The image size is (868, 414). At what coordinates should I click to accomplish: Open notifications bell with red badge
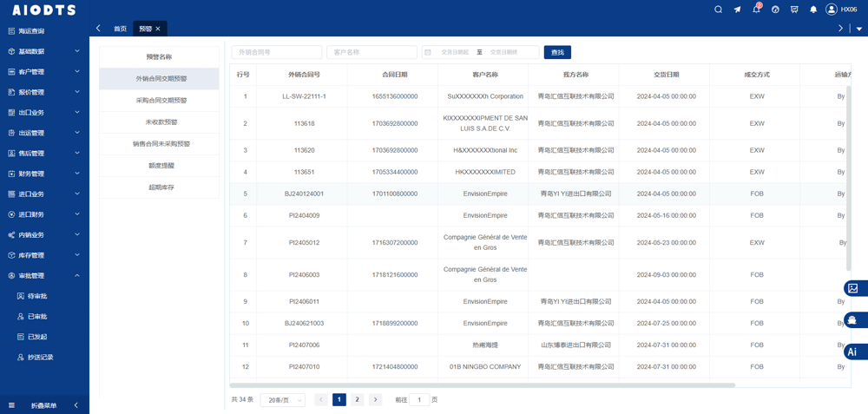tap(756, 10)
